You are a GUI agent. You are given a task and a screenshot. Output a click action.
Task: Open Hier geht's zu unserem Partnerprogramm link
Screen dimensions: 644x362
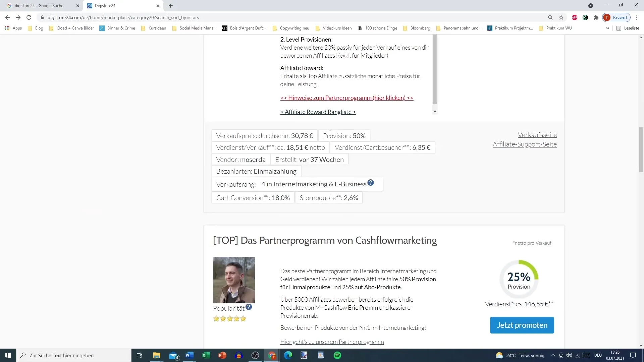(332, 342)
